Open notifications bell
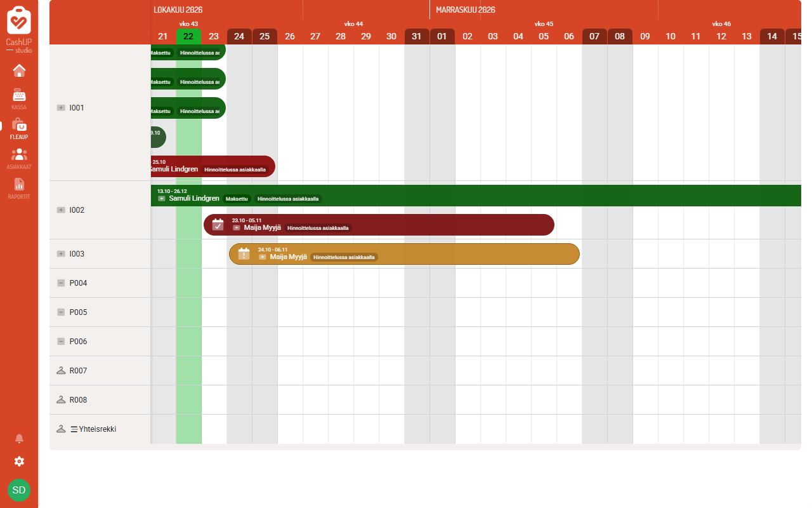 (19, 438)
